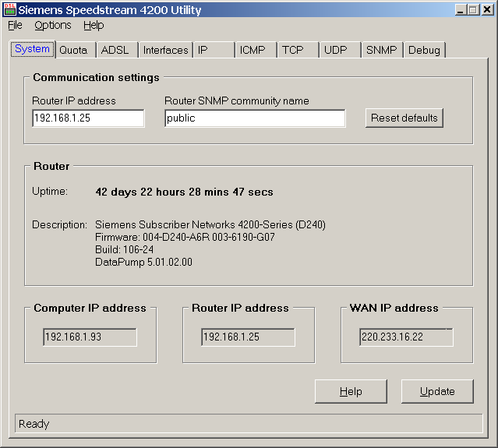
Task: Close the Speedstream Utility window
Action: pyautogui.click(x=487, y=10)
